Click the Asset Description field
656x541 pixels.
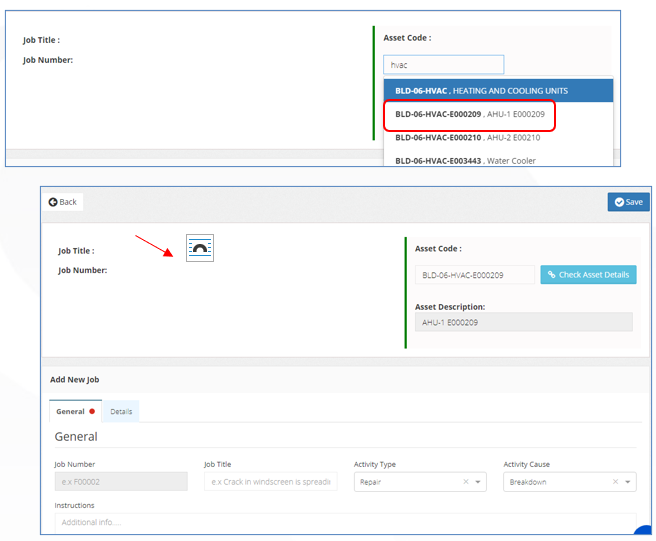(523, 322)
